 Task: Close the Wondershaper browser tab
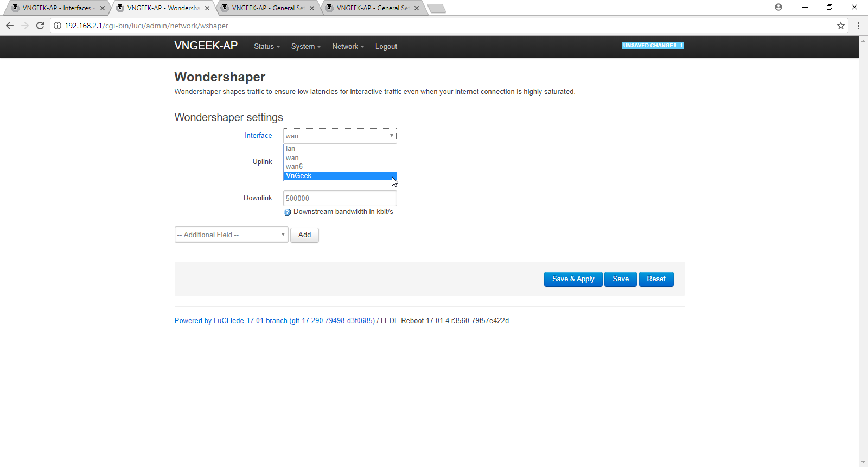207,8
